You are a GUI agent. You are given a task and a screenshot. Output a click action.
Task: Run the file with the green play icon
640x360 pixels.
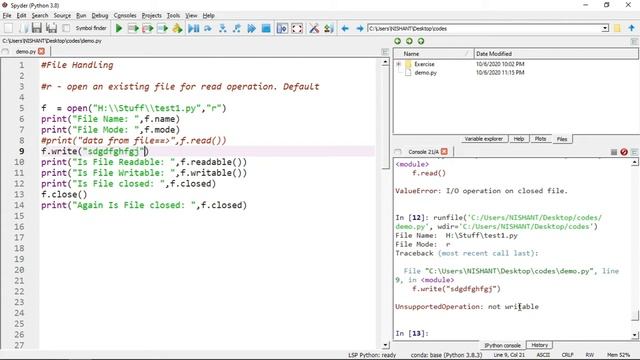coord(119,28)
